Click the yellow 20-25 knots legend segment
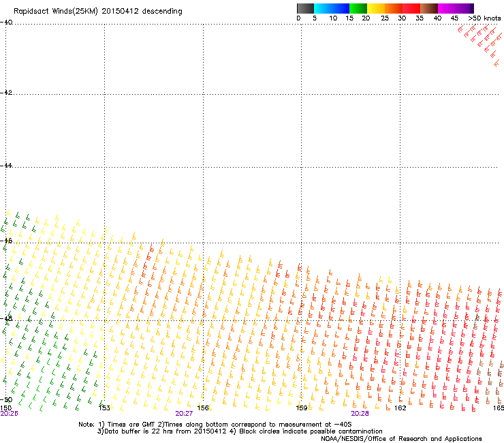This screenshot has width=504, height=443. pyautogui.click(x=376, y=8)
